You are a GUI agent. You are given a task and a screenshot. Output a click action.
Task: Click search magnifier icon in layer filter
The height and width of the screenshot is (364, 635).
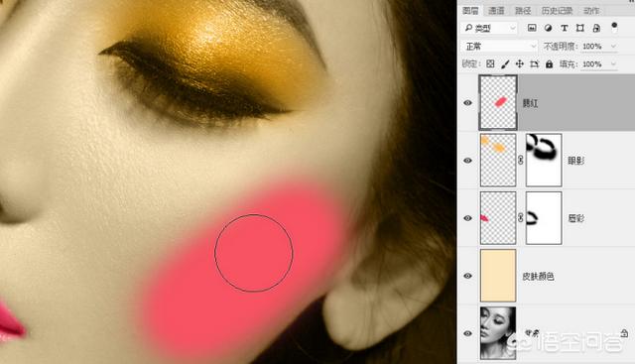468,28
